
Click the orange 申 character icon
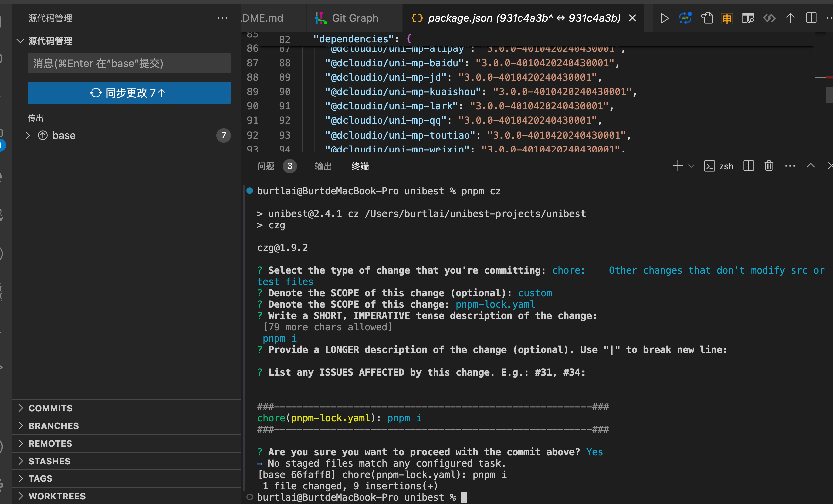[x=727, y=18]
